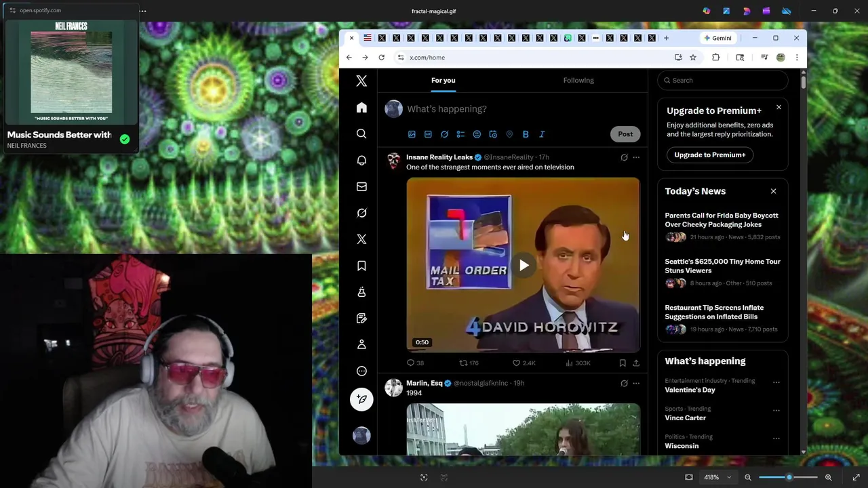Toggle bold formatting in composer
The image size is (868, 488).
click(x=526, y=134)
